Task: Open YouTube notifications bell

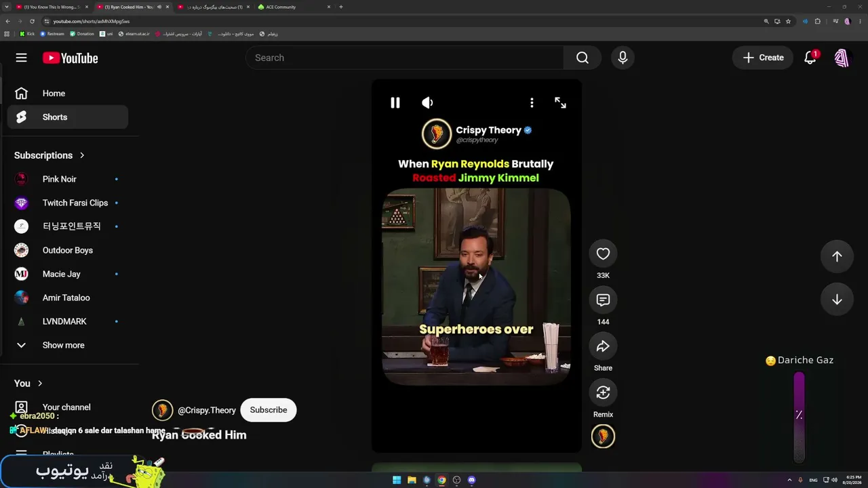Action: coord(810,58)
